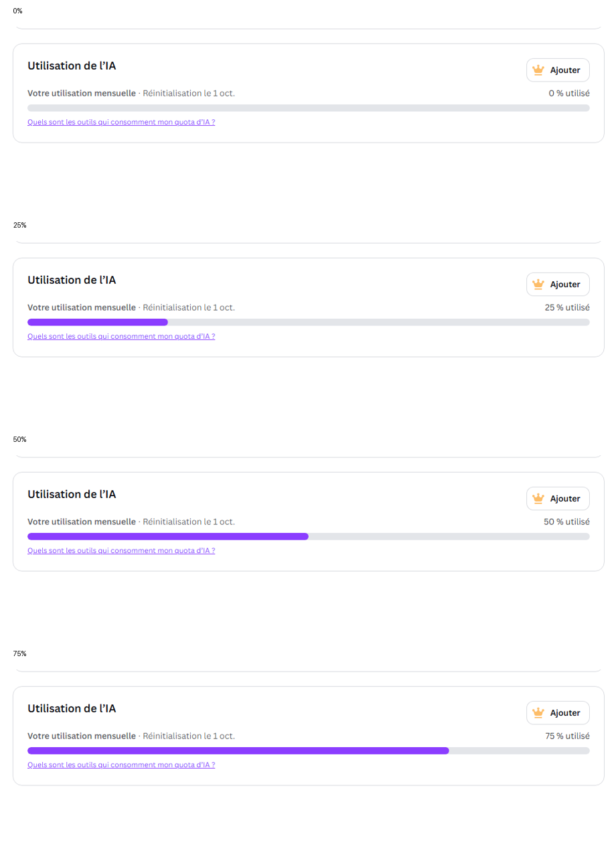Open the AI quota tools link under the empty progress bar
The width and height of the screenshot is (616, 857).
[x=121, y=123]
